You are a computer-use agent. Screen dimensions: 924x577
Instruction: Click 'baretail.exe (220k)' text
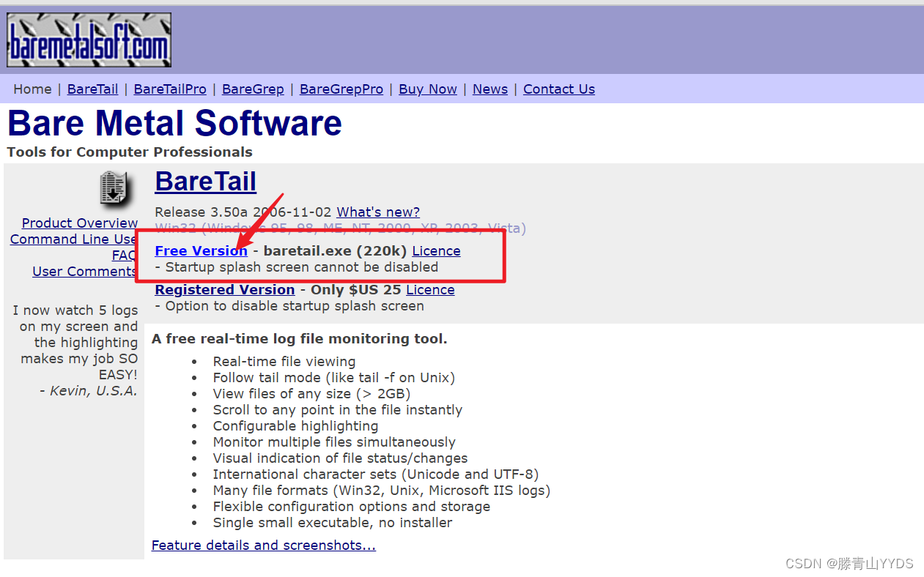335,251
